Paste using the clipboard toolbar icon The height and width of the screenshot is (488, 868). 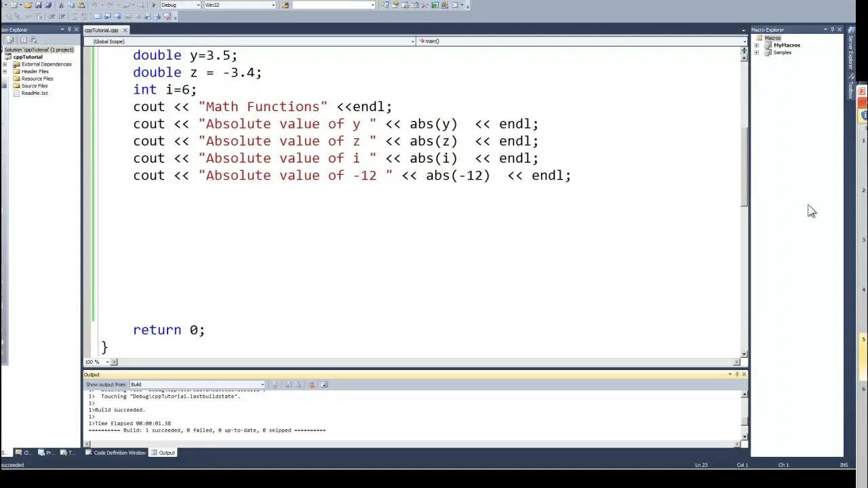pyautogui.click(x=81, y=5)
